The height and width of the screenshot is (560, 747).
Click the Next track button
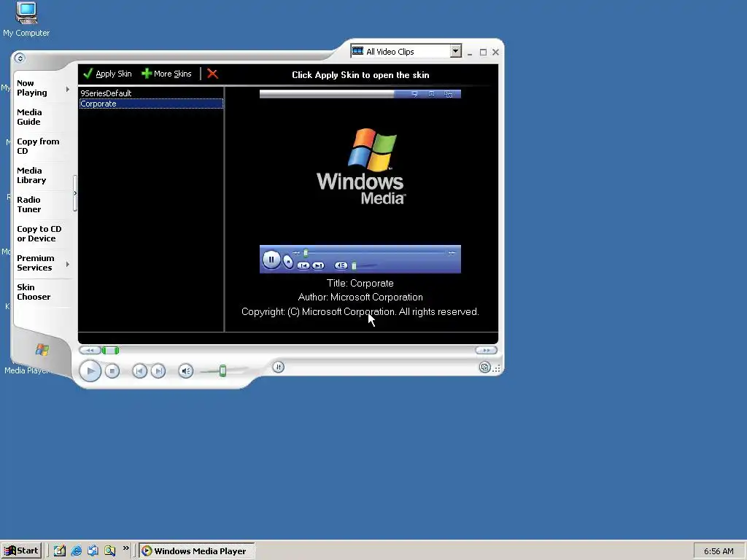[158, 371]
